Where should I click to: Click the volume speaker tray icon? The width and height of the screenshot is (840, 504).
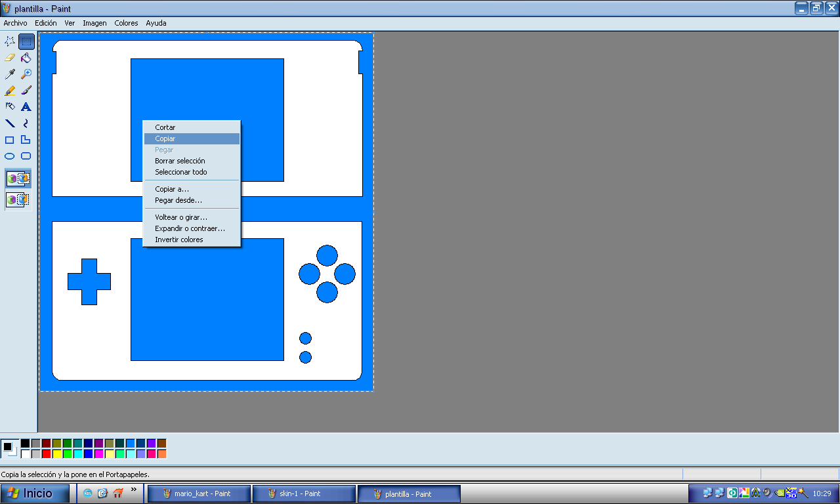[x=766, y=493]
